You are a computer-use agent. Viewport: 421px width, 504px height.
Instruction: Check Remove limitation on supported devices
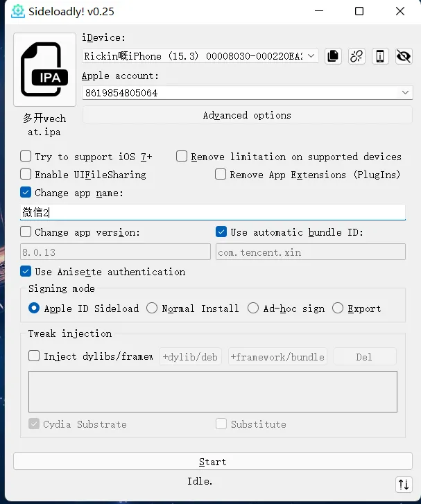point(182,157)
